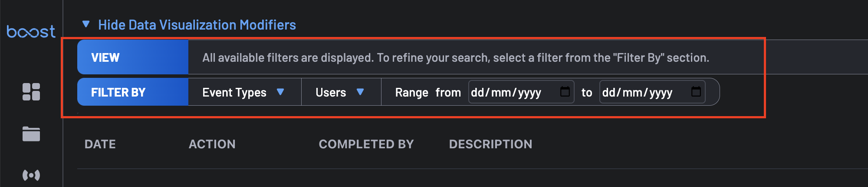
Task: Open the broadcast signal icon in sidebar
Action: coord(31,175)
